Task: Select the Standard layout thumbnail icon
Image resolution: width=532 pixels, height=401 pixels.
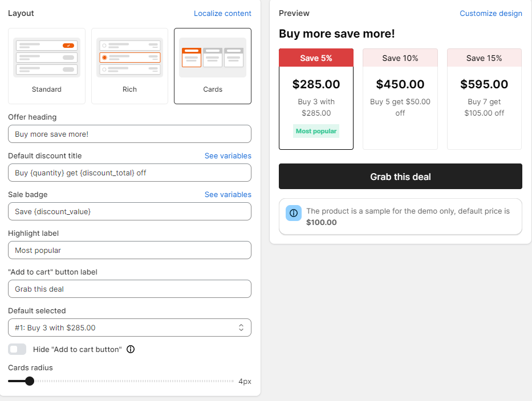Action: 47,58
